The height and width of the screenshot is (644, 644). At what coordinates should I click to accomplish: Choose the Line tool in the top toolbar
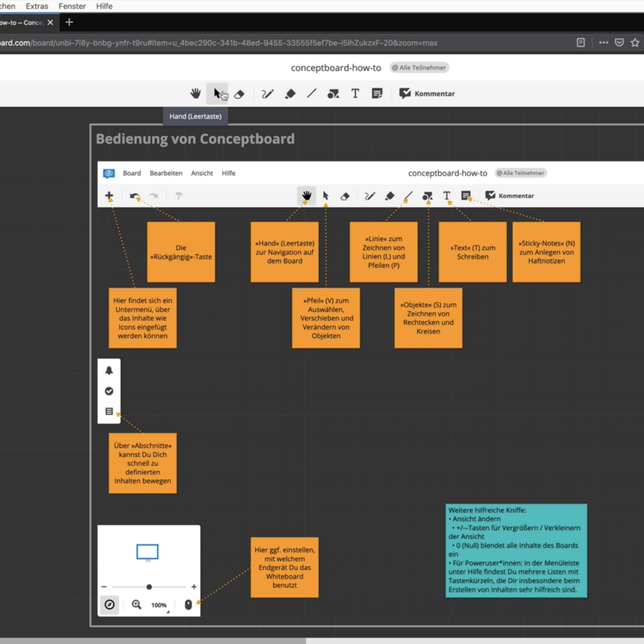click(x=312, y=93)
